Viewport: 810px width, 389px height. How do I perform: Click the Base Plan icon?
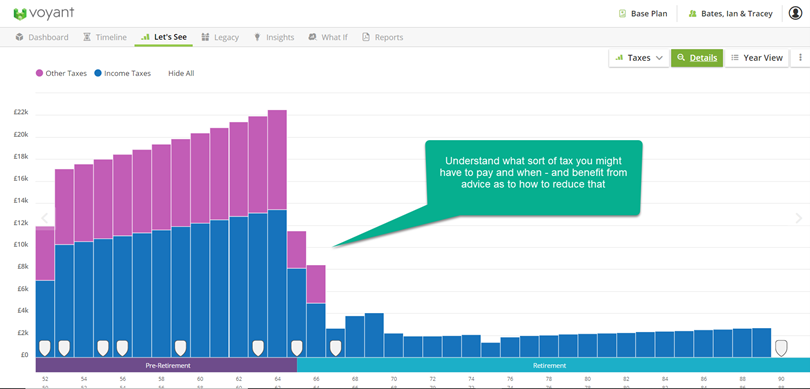pos(622,14)
